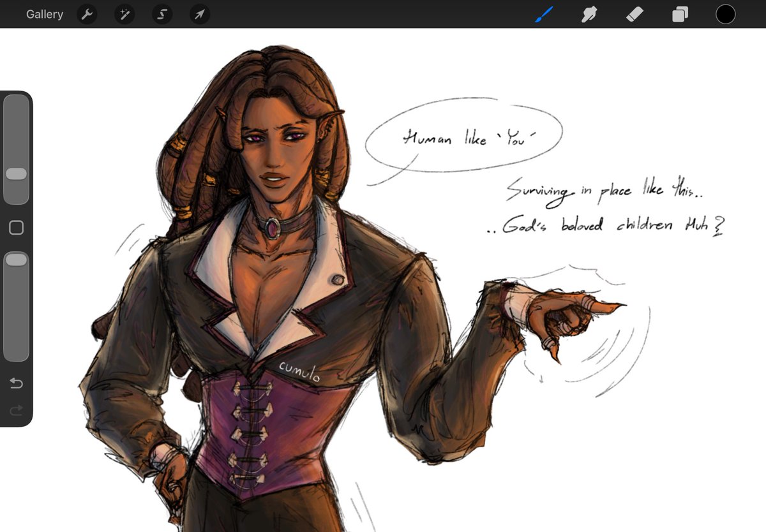
Task: Switch to the Eraser tool
Action: (x=634, y=14)
